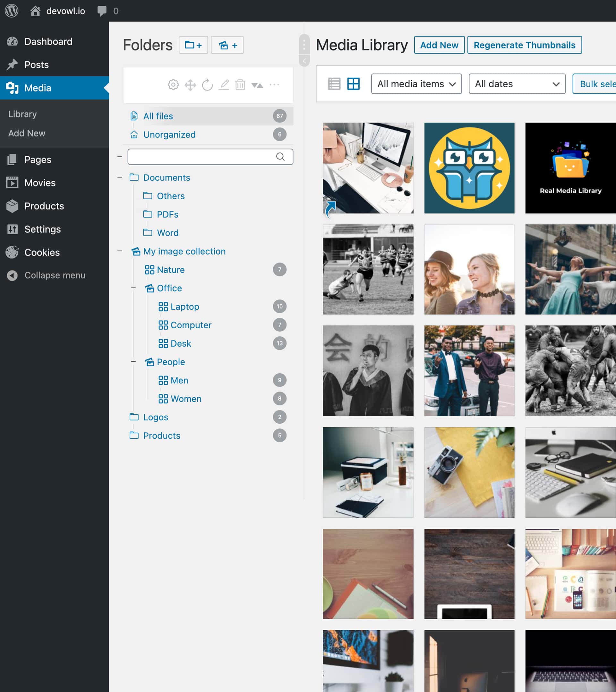Collapse the folders sidebar with arrow handle
The image size is (616, 692).
(304, 61)
